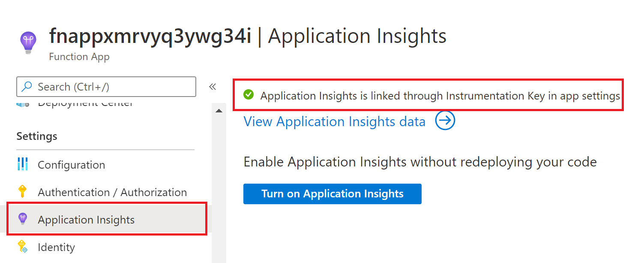Expand the Settings section header

pos(36,136)
